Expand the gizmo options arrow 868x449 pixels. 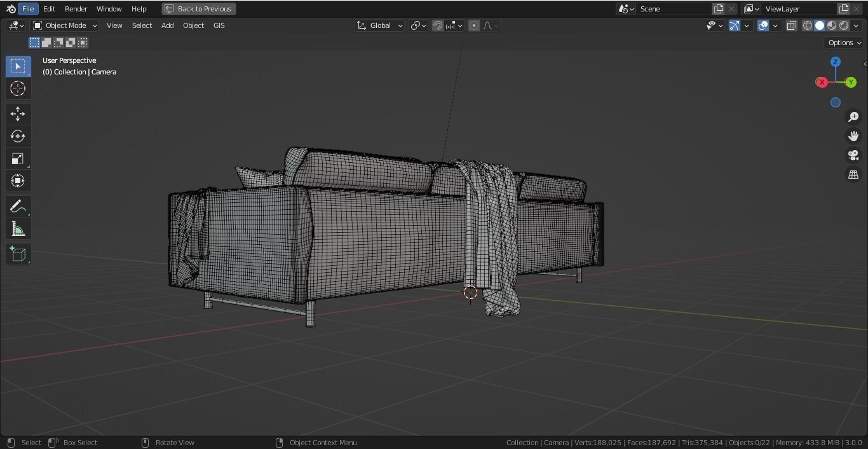pyautogui.click(x=747, y=25)
